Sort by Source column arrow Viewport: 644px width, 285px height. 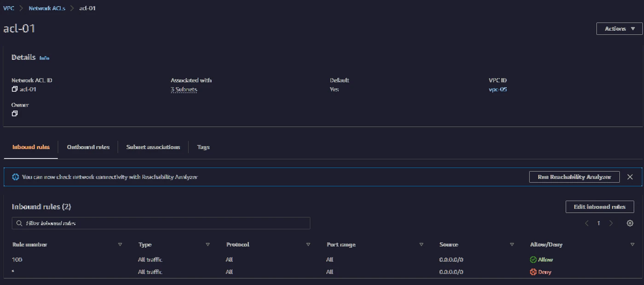coord(512,245)
